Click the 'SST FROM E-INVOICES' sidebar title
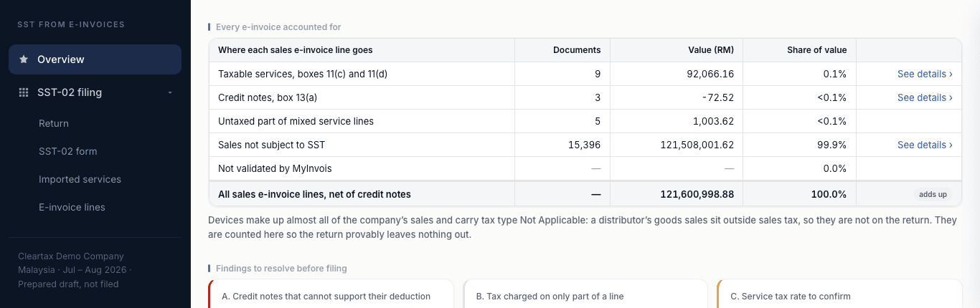 (x=71, y=24)
